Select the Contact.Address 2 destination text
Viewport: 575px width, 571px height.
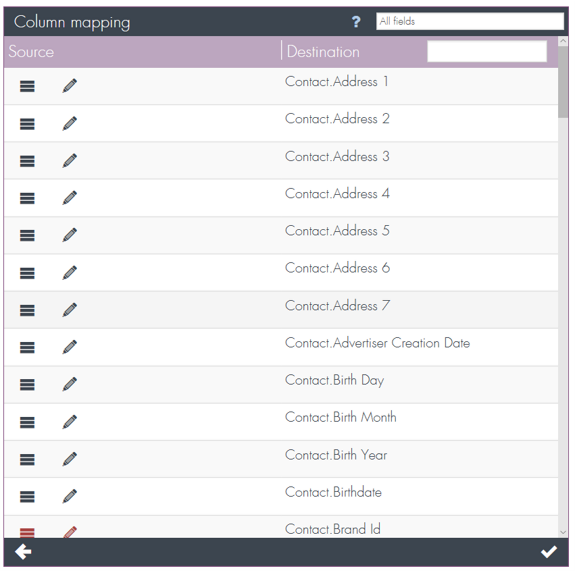point(337,119)
